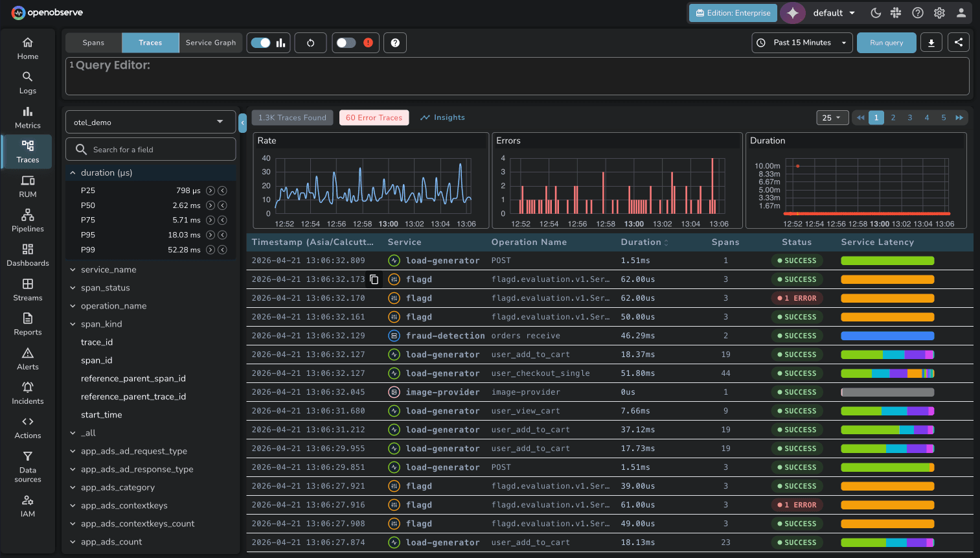Screen dimensions: 980x558
Task: Expand the span_status field
Action: coord(73,288)
